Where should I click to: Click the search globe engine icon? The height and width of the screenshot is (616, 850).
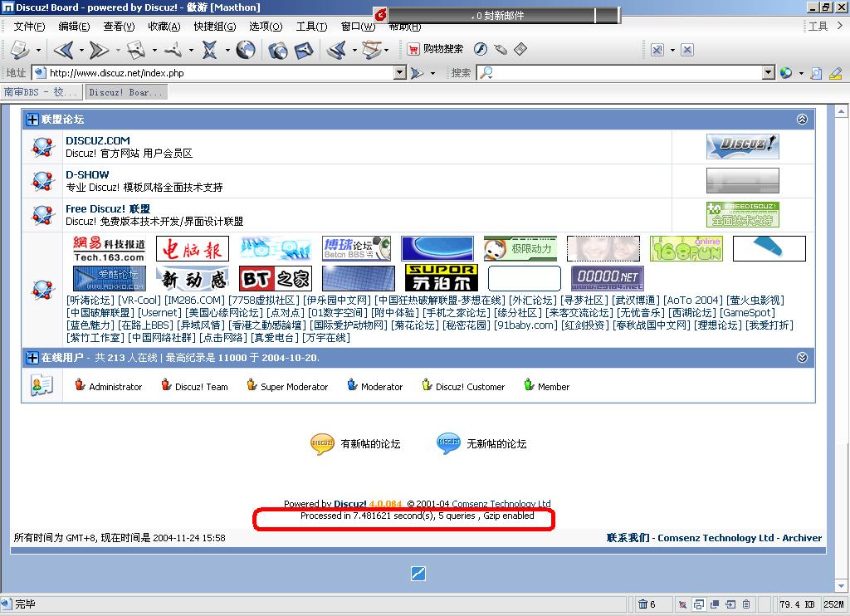click(x=786, y=73)
